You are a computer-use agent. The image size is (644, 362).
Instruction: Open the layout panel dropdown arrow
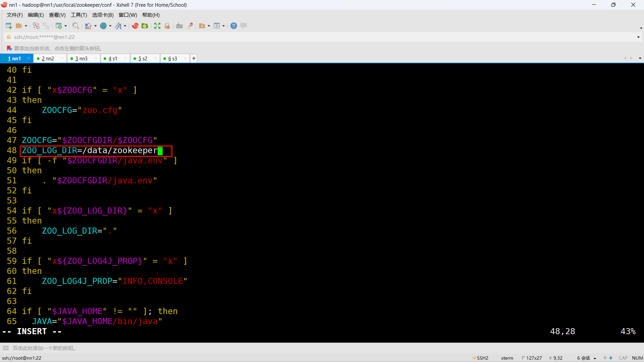click(224, 26)
